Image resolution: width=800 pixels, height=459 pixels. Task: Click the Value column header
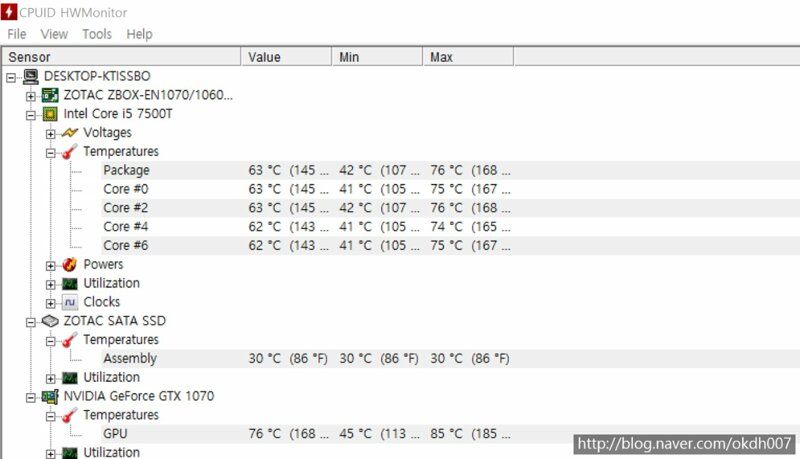coord(286,57)
